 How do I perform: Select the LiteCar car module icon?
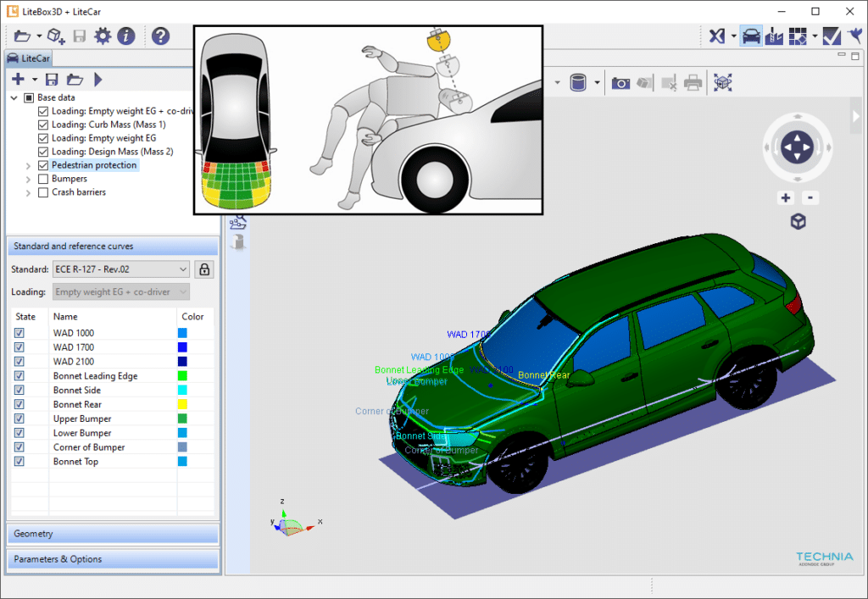[x=751, y=36]
